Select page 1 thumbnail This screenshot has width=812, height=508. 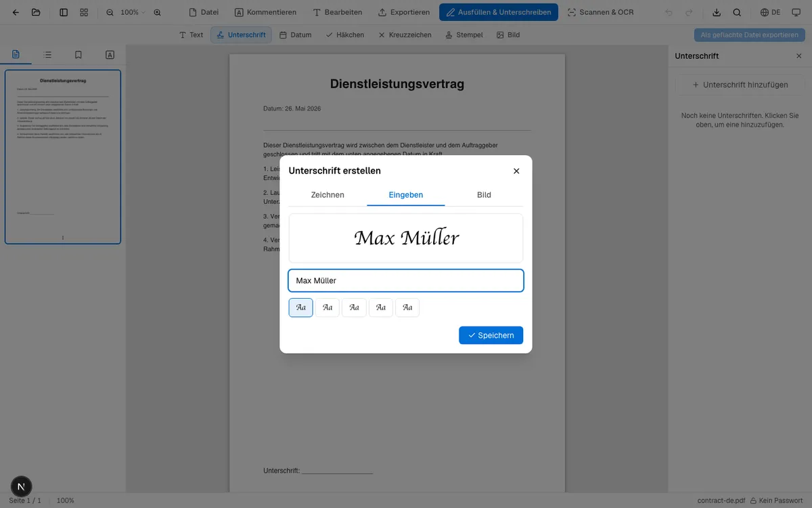[63, 156]
